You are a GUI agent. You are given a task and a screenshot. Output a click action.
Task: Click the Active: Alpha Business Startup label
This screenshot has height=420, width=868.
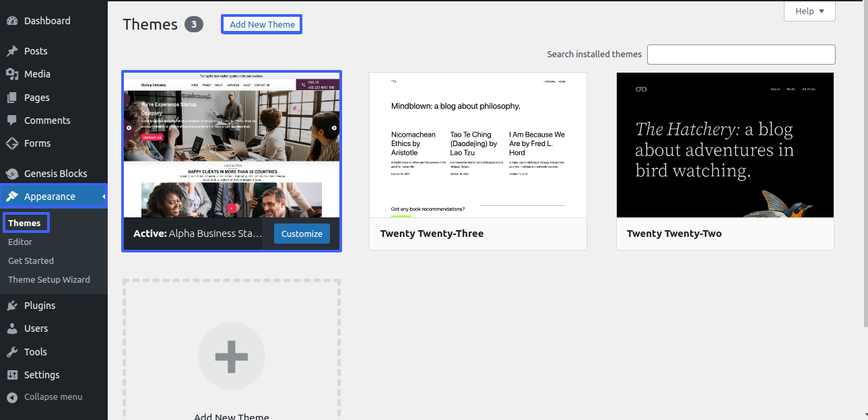point(198,234)
